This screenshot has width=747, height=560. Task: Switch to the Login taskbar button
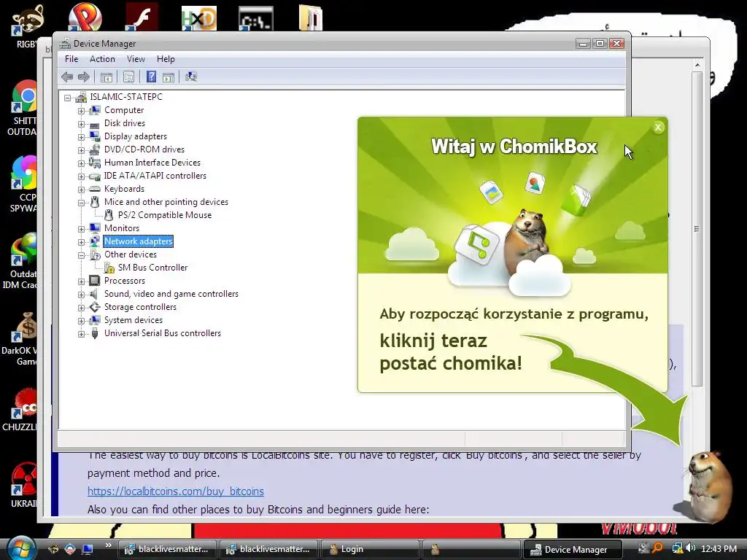tap(370, 549)
